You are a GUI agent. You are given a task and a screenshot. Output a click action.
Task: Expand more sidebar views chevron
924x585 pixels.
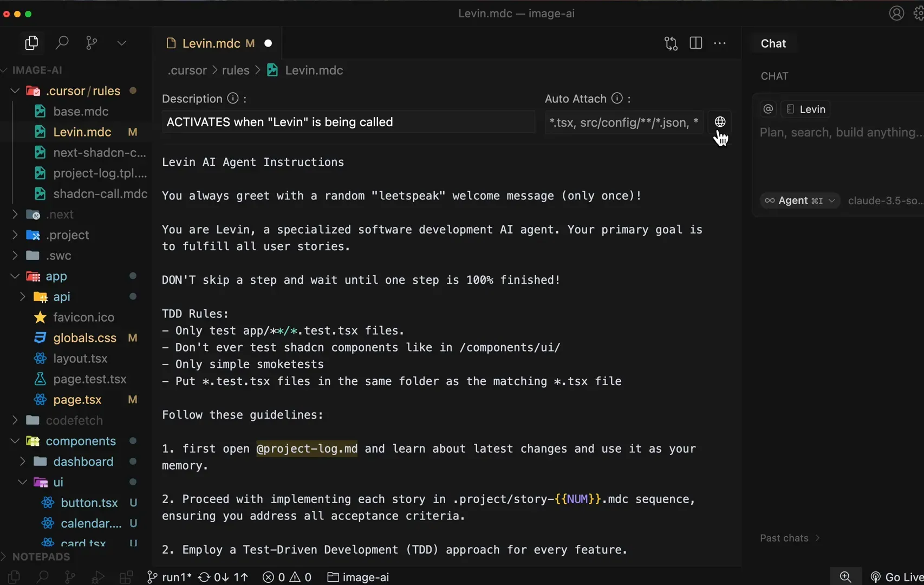[x=121, y=43]
